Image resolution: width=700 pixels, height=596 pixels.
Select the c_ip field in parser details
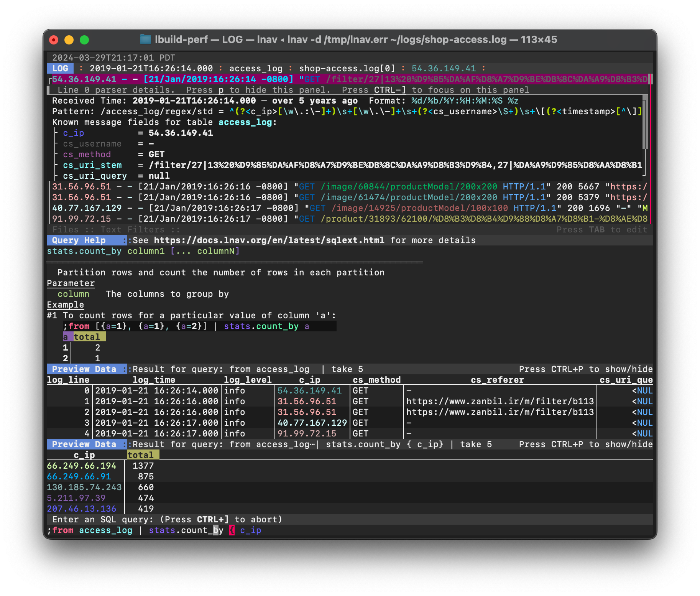(73, 133)
